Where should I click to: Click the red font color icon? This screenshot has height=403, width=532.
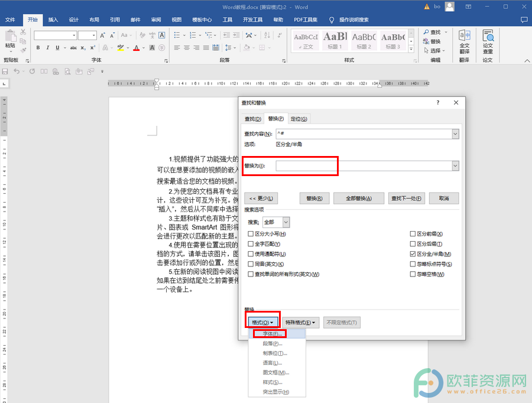coord(137,48)
